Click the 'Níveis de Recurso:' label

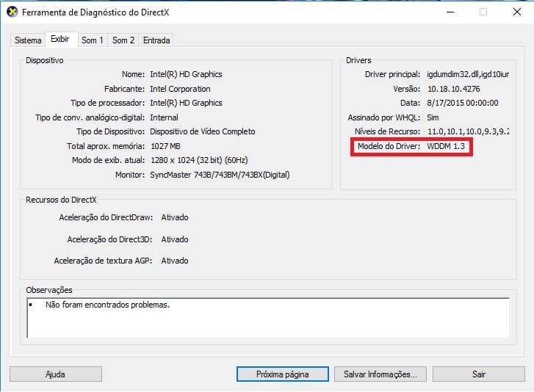388,131
